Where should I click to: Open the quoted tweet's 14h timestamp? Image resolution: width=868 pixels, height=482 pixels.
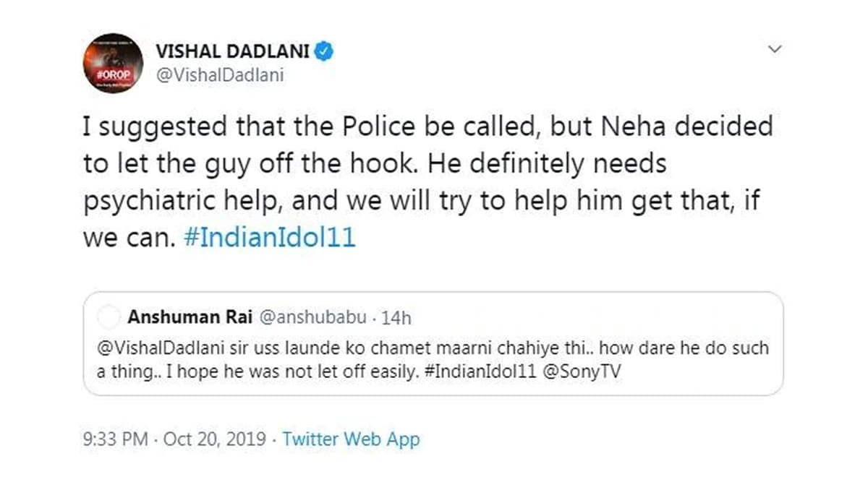[x=397, y=317]
